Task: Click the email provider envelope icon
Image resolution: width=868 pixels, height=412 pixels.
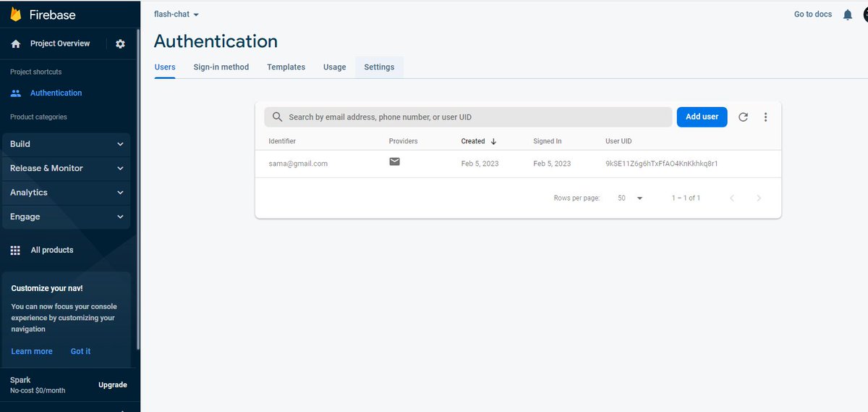Action: [395, 161]
